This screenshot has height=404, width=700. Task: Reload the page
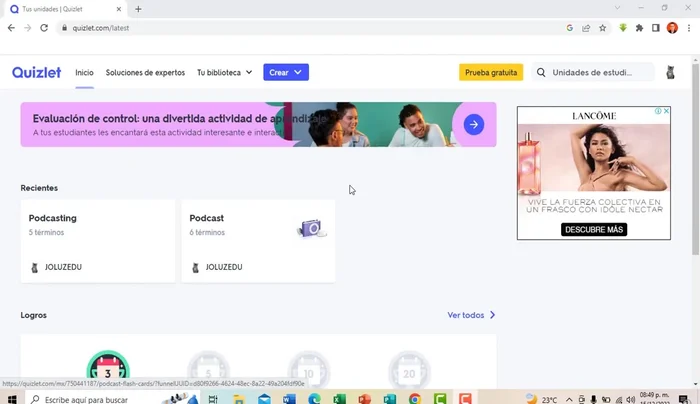click(x=44, y=28)
